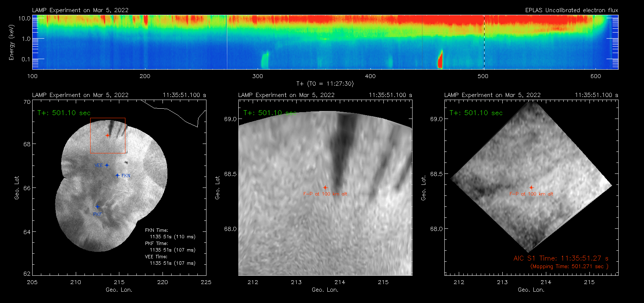The width and height of the screenshot is (644, 303).
Task: Click the 'FKN Time:' label
Action: 156,230
